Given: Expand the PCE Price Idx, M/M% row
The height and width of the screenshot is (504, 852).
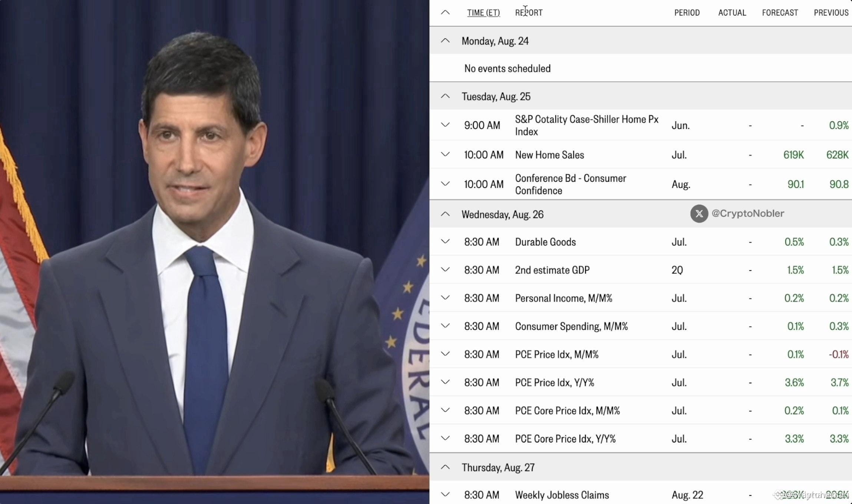Looking at the screenshot, I should [445, 354].
